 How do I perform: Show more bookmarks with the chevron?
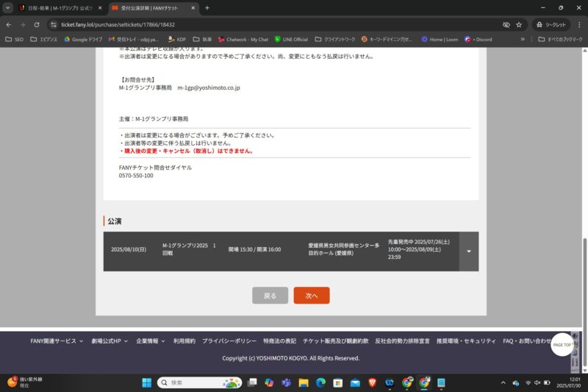(x=523, y=39)
